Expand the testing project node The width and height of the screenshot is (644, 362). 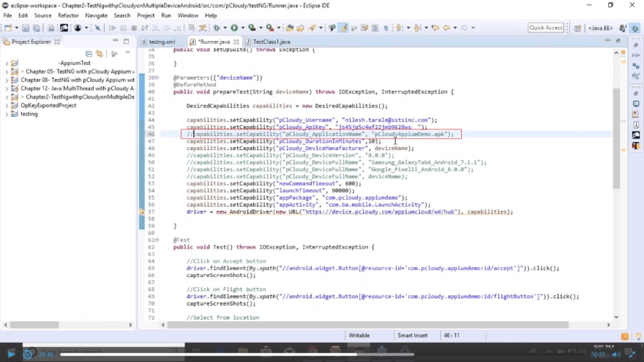click(x=6, y=114)
